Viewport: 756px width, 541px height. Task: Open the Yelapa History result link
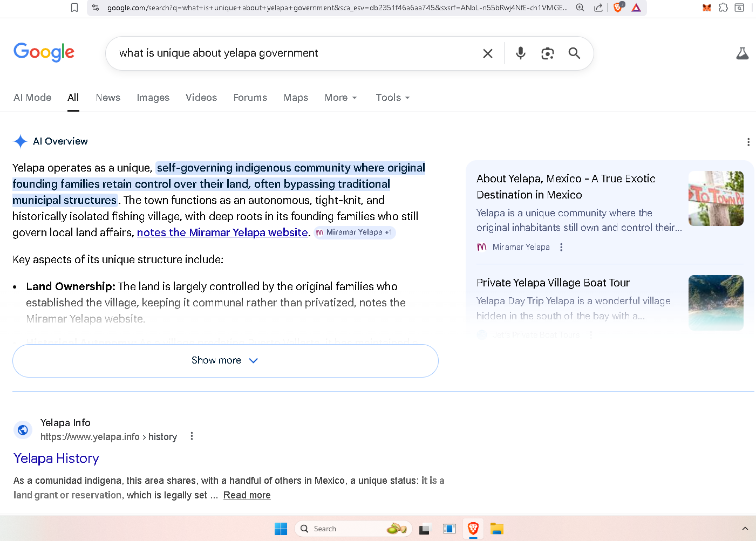tap(56, 458)
